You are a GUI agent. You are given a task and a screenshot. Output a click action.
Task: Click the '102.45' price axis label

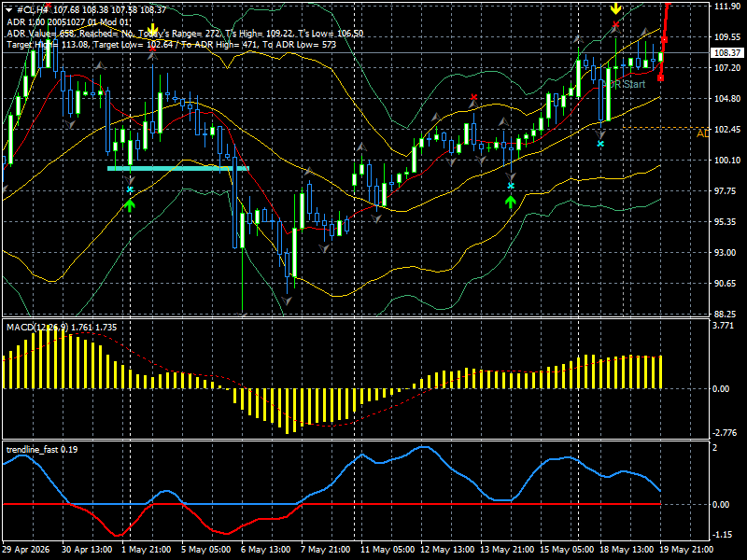[x=727, y=129]
